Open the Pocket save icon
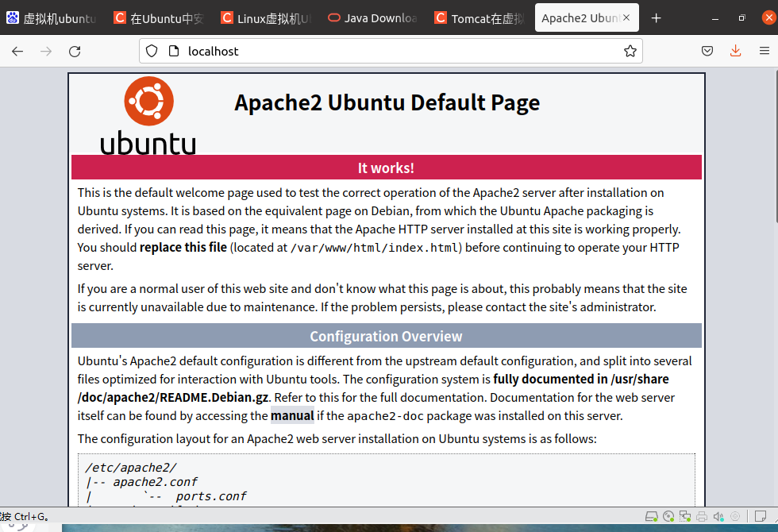This screenshot has width=778, height=532. [707, 51]
